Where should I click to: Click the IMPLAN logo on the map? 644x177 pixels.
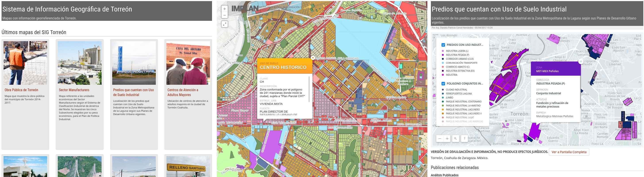click(x=245, y=8)
